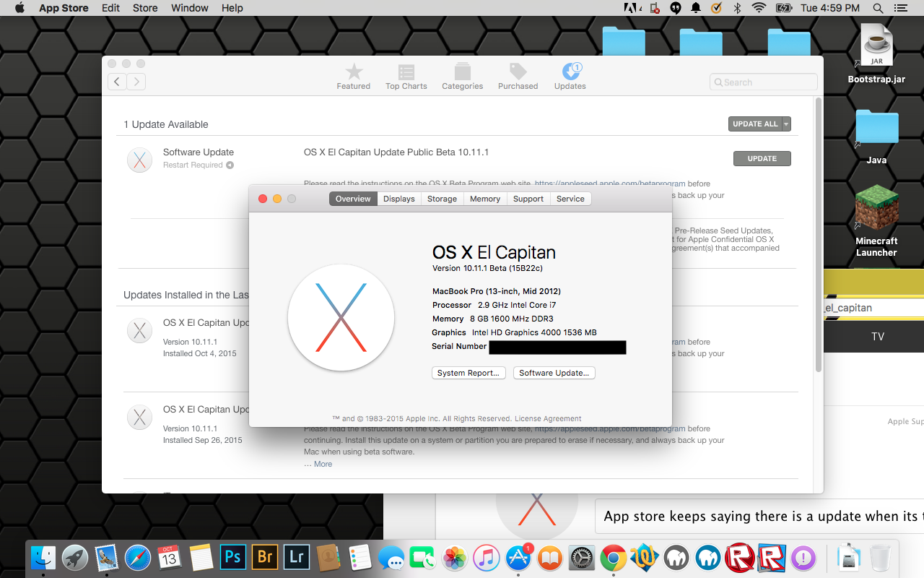This screenshot has width=924, height=578.
Task: Click the Bluetooth menu bar icon
Action: (x=737, y=8)
